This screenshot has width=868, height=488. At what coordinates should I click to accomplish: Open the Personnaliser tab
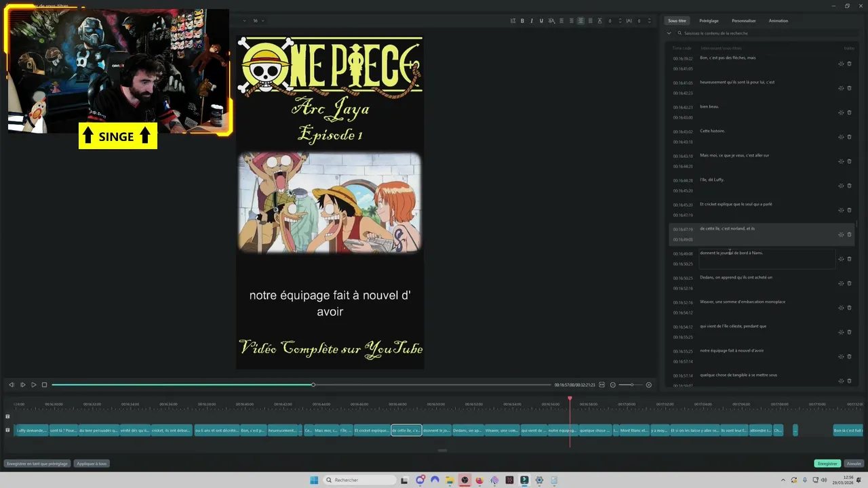[744, 21]
